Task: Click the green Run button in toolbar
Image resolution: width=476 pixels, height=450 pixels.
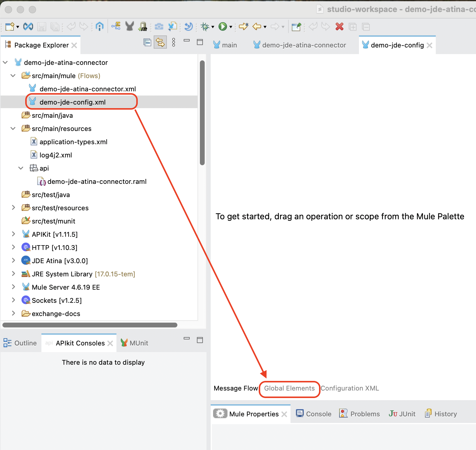Action: (x=222, y=27)
